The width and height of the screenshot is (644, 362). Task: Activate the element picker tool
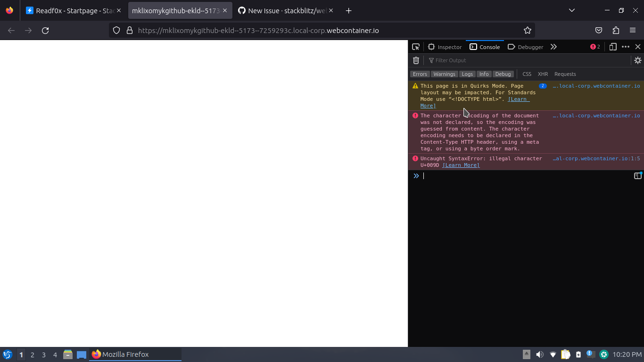(415, 47)
